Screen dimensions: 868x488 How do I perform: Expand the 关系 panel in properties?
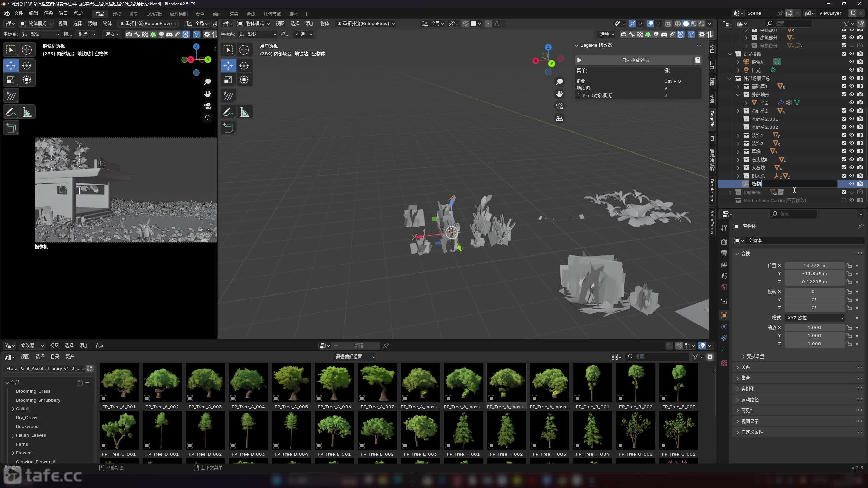coord(745,367)
